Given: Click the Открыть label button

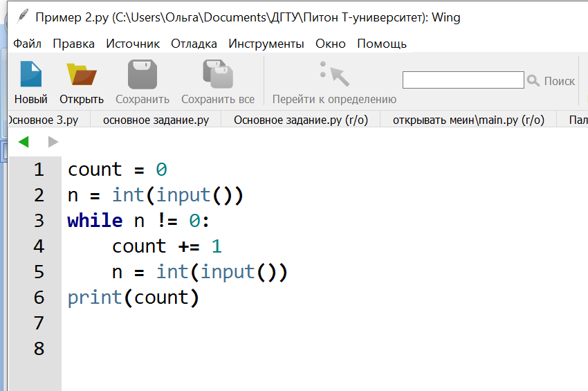Looking at the screenshot, I should click(82, 99).
